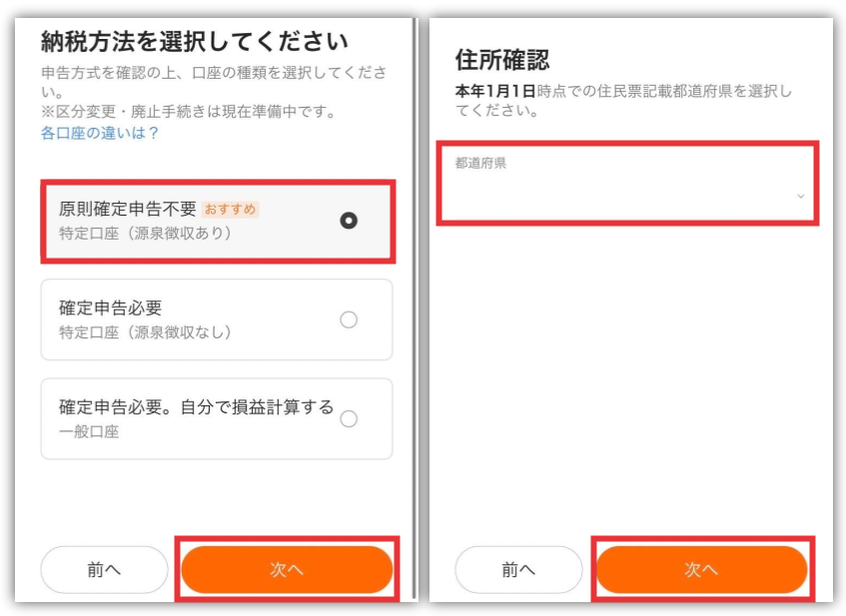
Task: Select the 確定申告必要 源泉徴収なし radio button
Action: coord(349,319)
